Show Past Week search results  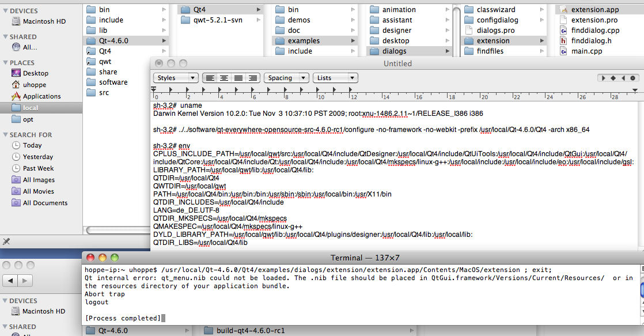coord(33,168)
